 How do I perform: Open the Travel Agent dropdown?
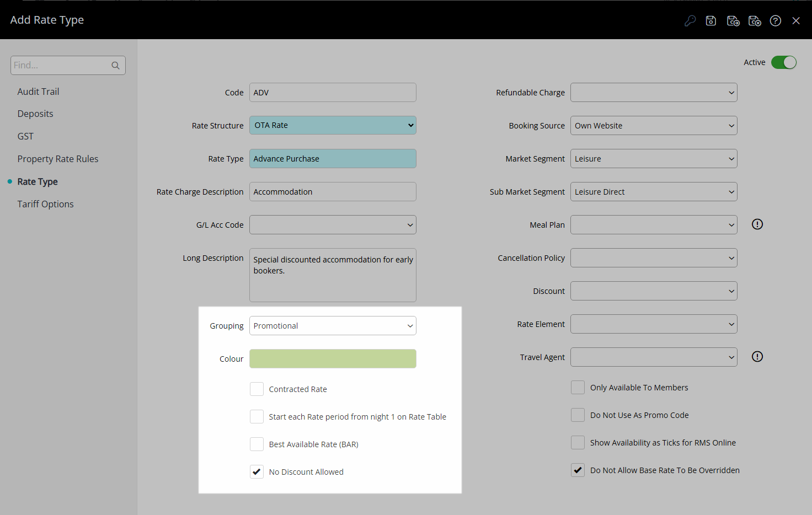pyautogui.click(x=654, y=357)
